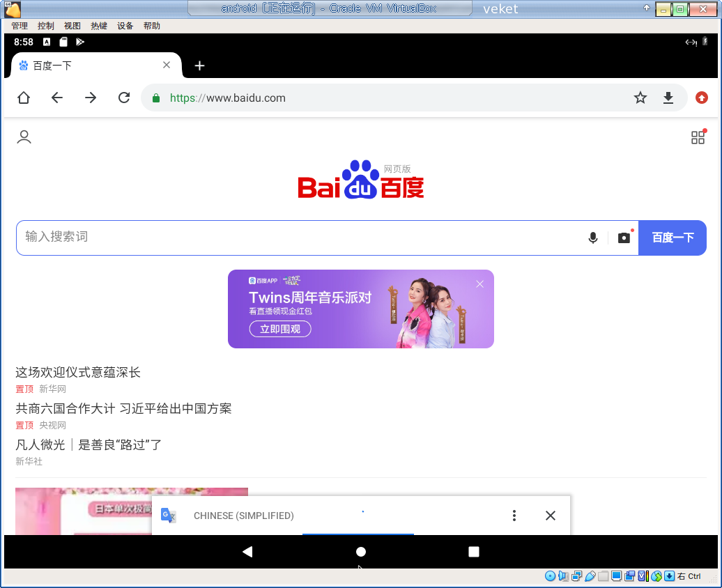Open the 管理 menu
This screenshot has width=722, height=588.
20,26
